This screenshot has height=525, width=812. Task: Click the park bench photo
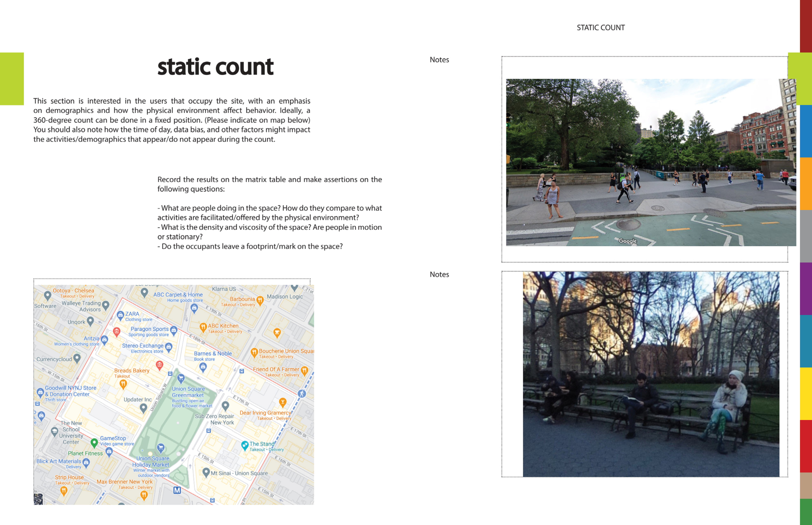click(651, 374)
